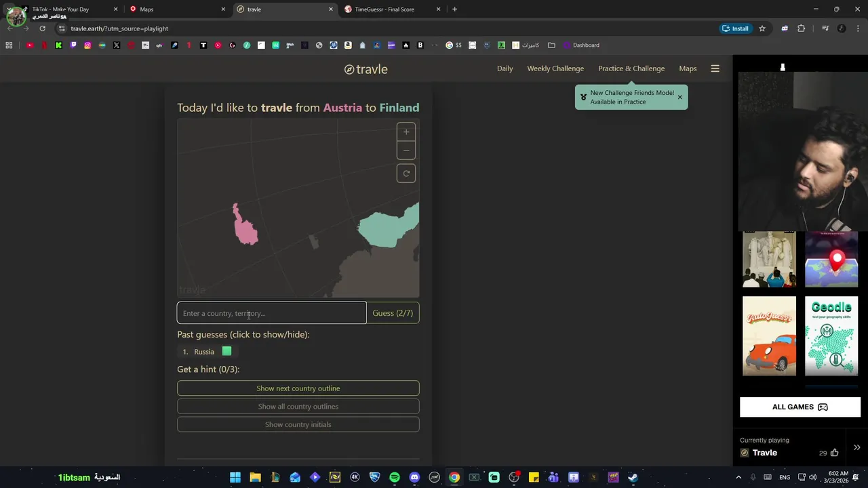The width and height of the screenshot is (868, 488).
Task: Open the browser extensions puzzle icon
Action: (x=802, y=28)
